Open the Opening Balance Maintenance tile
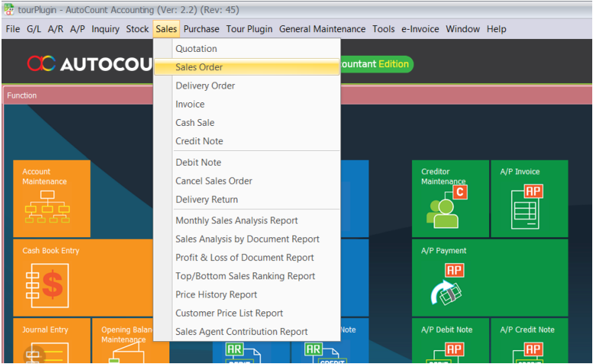Image resolution: width=593 pixels, height=364 pixels. (123, 340)
